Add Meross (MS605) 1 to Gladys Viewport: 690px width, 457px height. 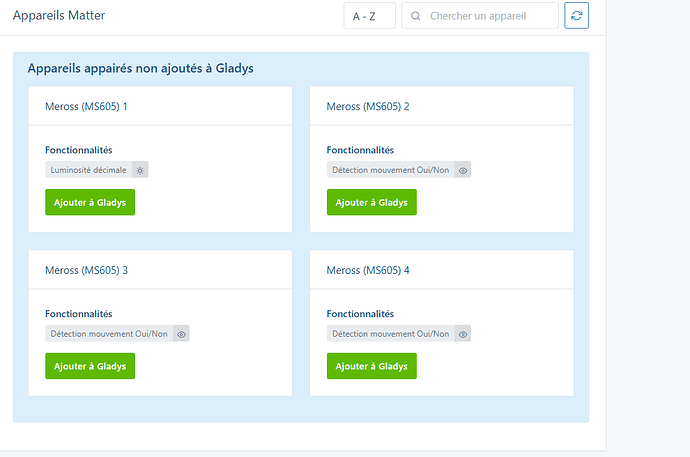(x=90, y=202)
